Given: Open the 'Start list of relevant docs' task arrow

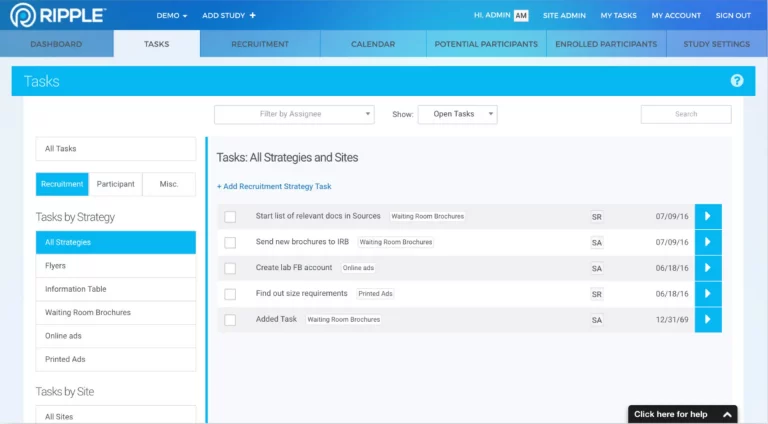Looking at the screenshot, I should 708,216.
